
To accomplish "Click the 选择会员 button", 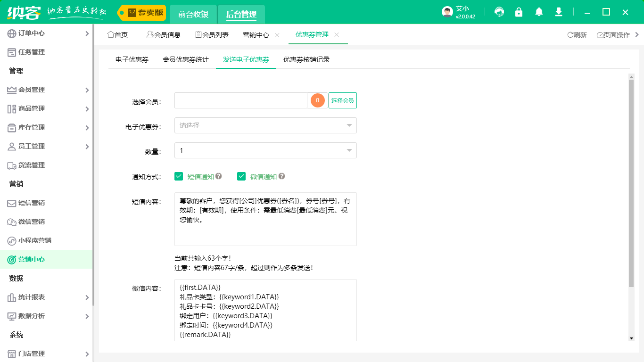I will [x=342, y=100].
